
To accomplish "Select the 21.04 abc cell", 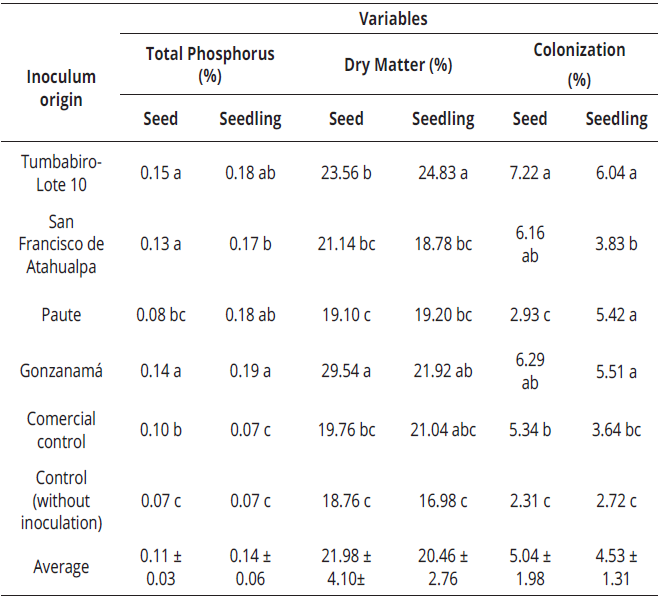I will point(443,430).
